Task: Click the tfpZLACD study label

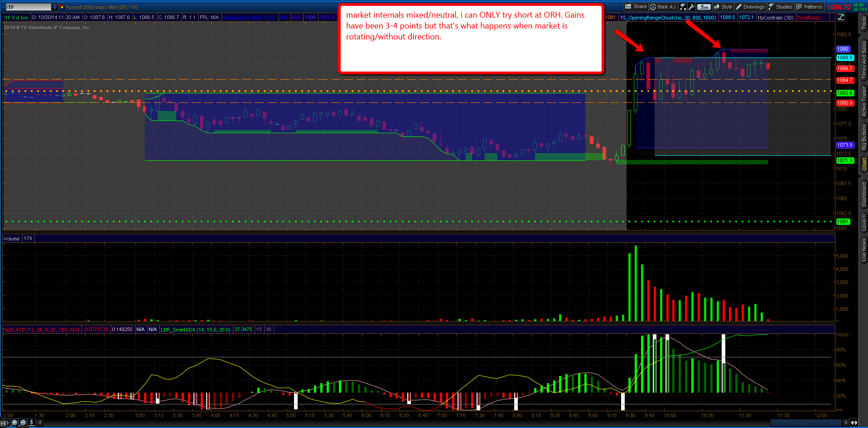Action: (41, 330)
